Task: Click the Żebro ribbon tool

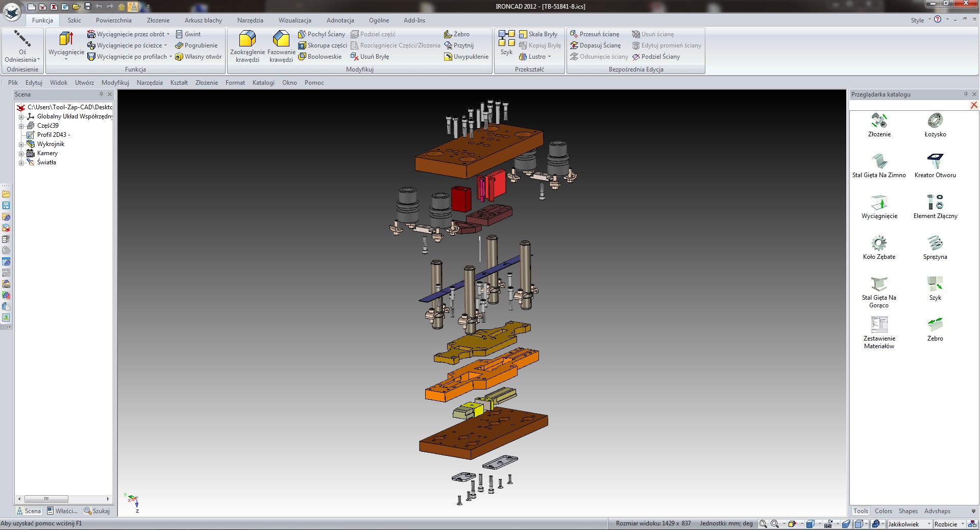Action: pyautogui.click(x=457, y=34)
